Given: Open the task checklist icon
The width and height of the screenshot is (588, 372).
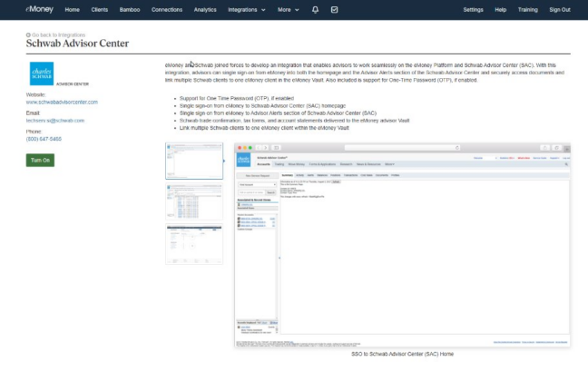Looking at the screenshot, I should (334, 10).
